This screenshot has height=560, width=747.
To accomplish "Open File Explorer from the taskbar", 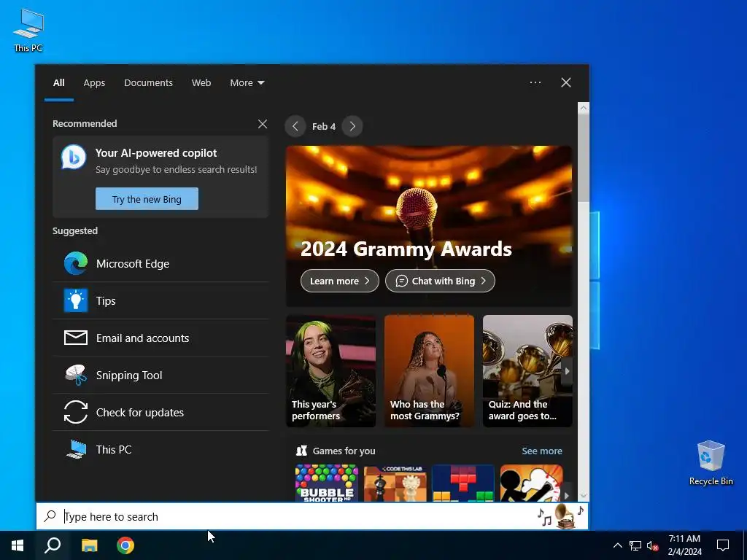I will tap(89, 545).
